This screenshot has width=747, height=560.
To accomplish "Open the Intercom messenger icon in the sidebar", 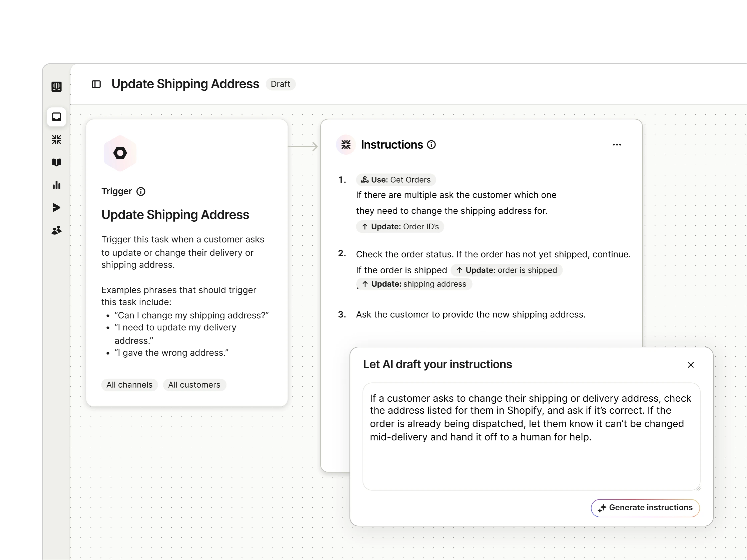I will click(x=57, y=87).
